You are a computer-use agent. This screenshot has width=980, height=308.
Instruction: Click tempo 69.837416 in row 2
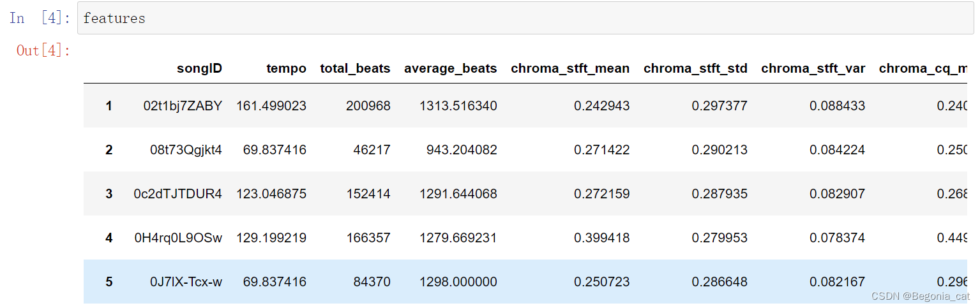275,150
